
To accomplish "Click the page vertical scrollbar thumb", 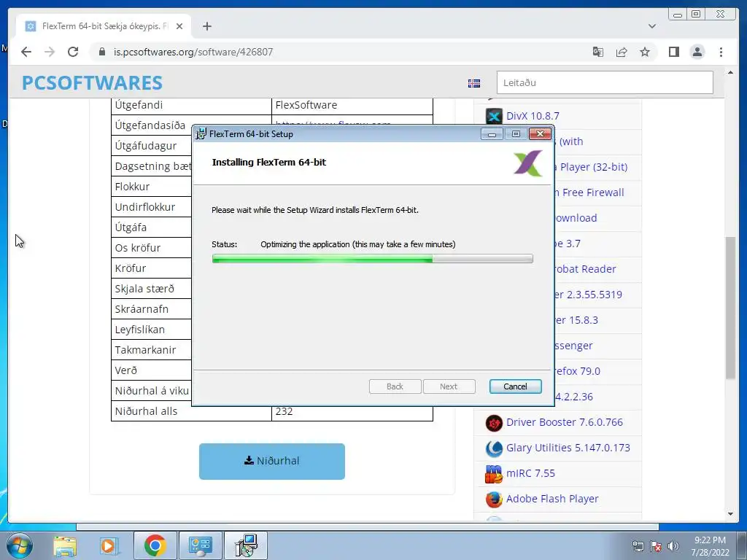I will (x=731, y=308).
